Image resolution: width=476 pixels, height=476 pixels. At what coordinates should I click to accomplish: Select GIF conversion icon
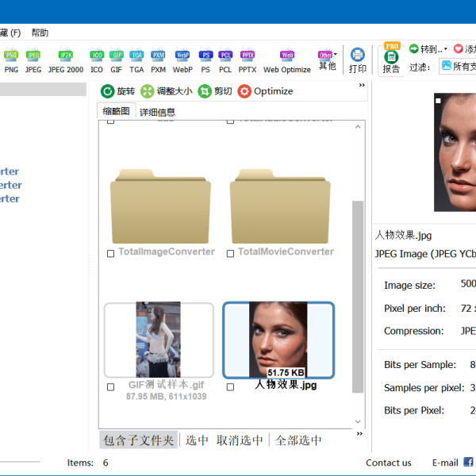117,60
